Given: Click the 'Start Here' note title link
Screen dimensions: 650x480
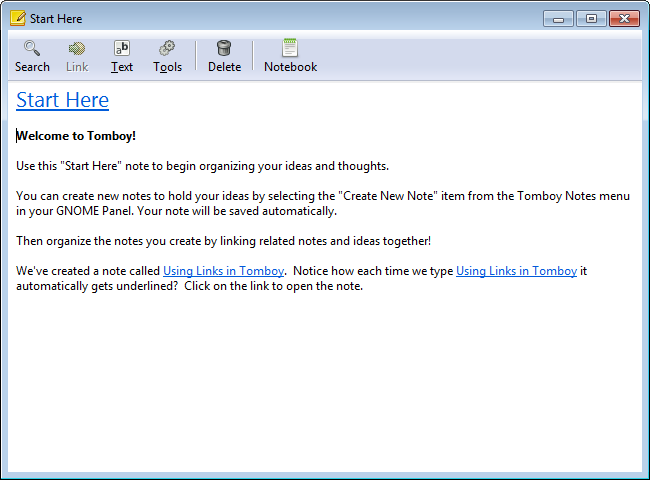Looking at the screenshot, I should [63, 100].
